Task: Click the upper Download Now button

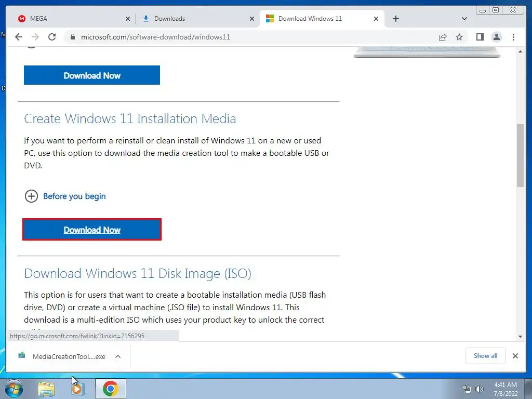Action: (x=92, y=75)
